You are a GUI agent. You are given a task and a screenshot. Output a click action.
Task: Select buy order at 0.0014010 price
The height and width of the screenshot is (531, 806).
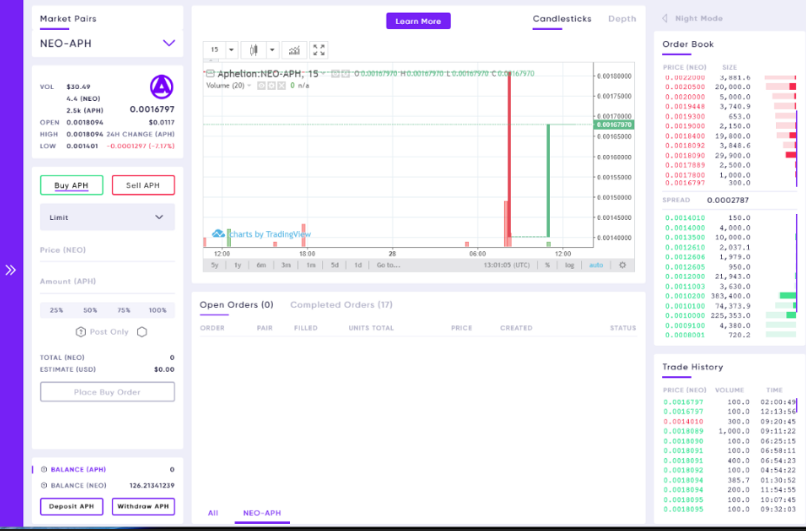(x=729, y=218)
